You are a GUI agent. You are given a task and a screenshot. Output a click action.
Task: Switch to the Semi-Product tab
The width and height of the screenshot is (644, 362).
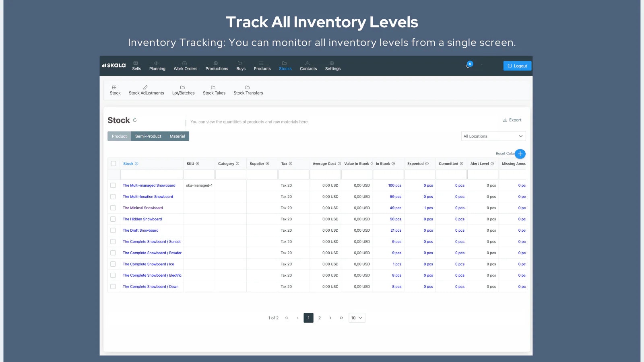pyautogui.click(x=148, y=136)
